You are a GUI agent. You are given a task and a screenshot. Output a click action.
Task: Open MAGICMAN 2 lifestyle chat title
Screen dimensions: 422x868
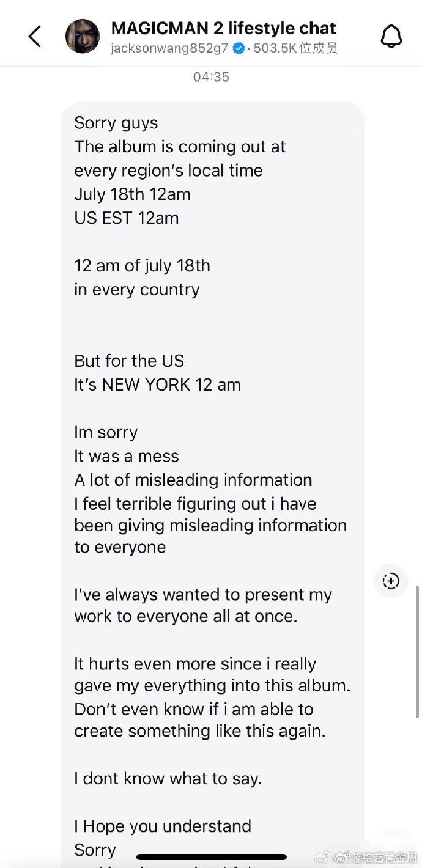(x=224, y=28)
